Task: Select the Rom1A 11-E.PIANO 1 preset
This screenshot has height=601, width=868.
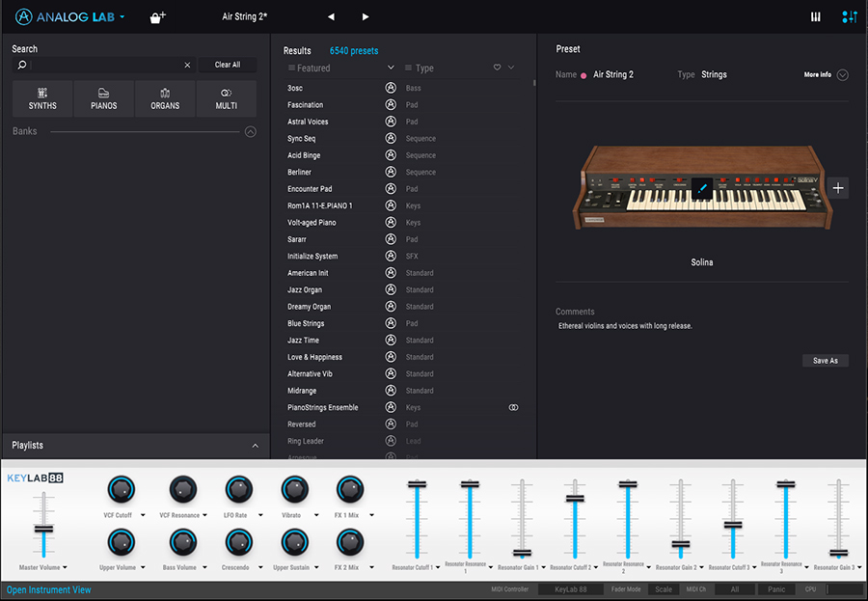Action: 319,205
